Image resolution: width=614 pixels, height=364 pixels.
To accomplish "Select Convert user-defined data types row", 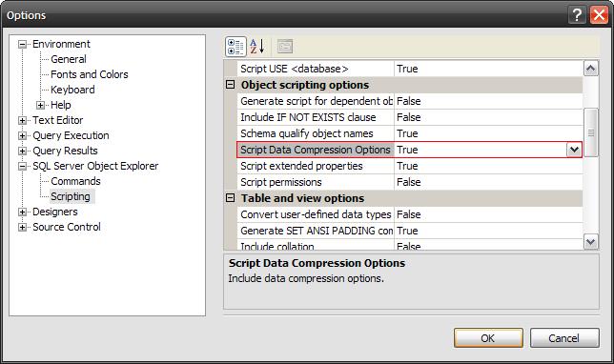I will [410, 214].
